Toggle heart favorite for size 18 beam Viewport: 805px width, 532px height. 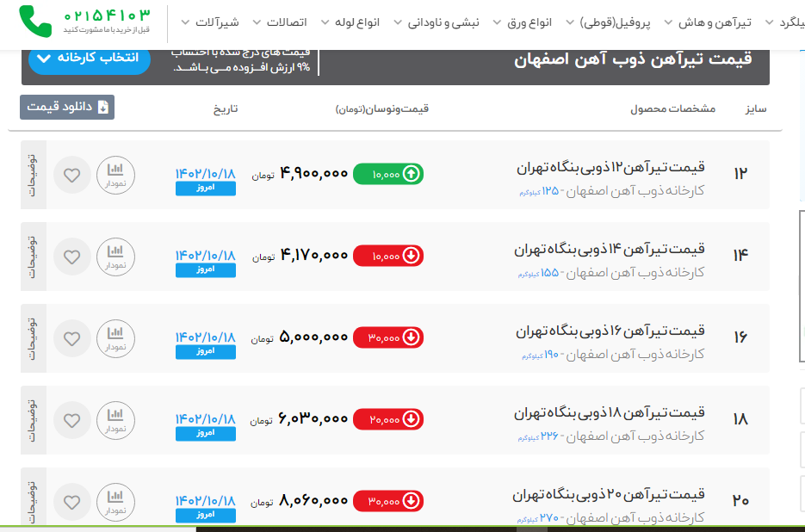coord(71,420)
